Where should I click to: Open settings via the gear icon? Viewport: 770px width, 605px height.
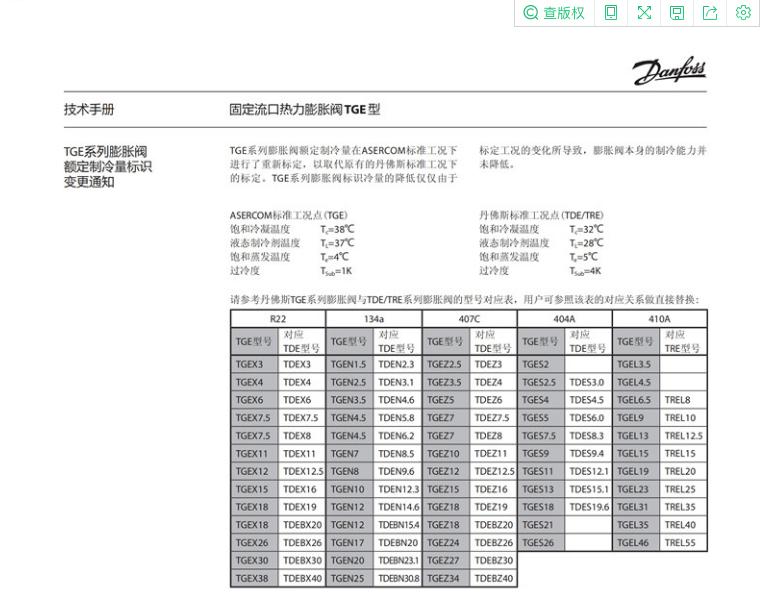coord(743,13)
